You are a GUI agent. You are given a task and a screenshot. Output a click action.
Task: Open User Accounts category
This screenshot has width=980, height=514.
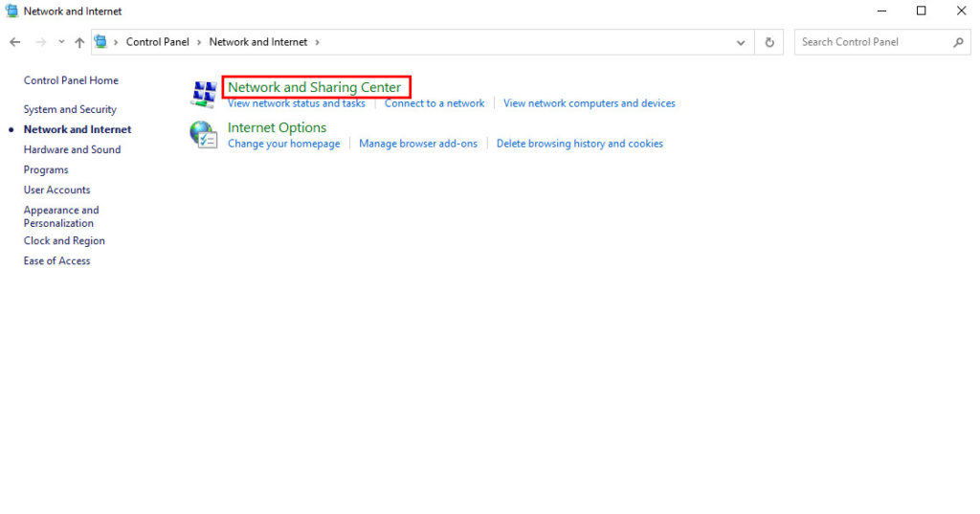(56, 190)
